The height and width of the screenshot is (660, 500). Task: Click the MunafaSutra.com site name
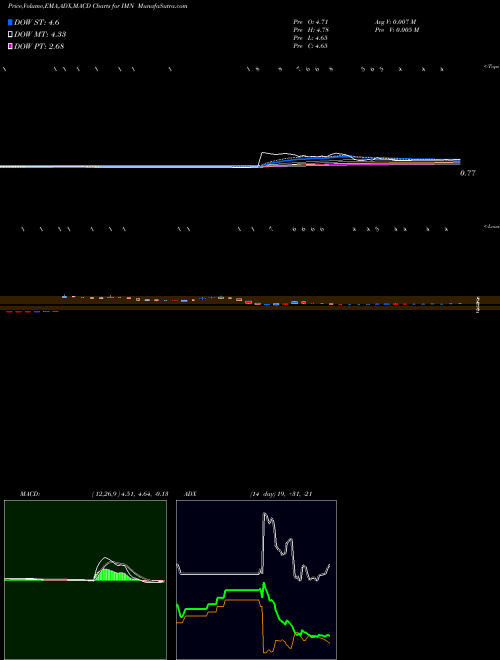click(162, 6)
